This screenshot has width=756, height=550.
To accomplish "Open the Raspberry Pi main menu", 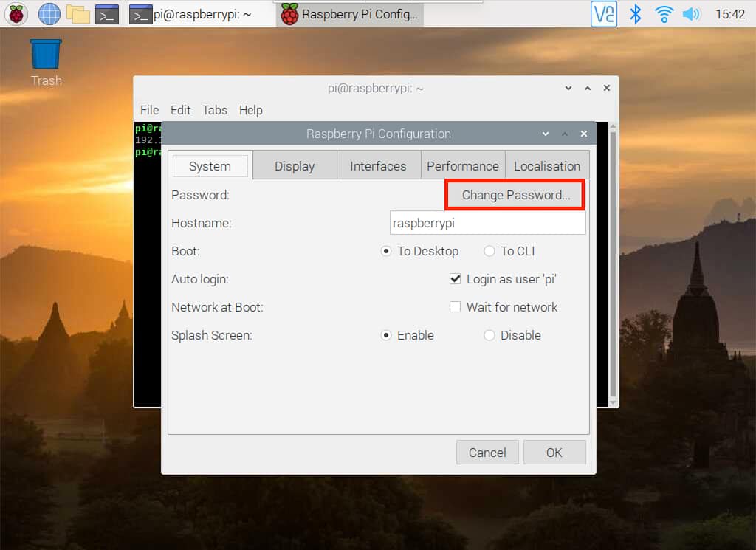I will (16, 13).
